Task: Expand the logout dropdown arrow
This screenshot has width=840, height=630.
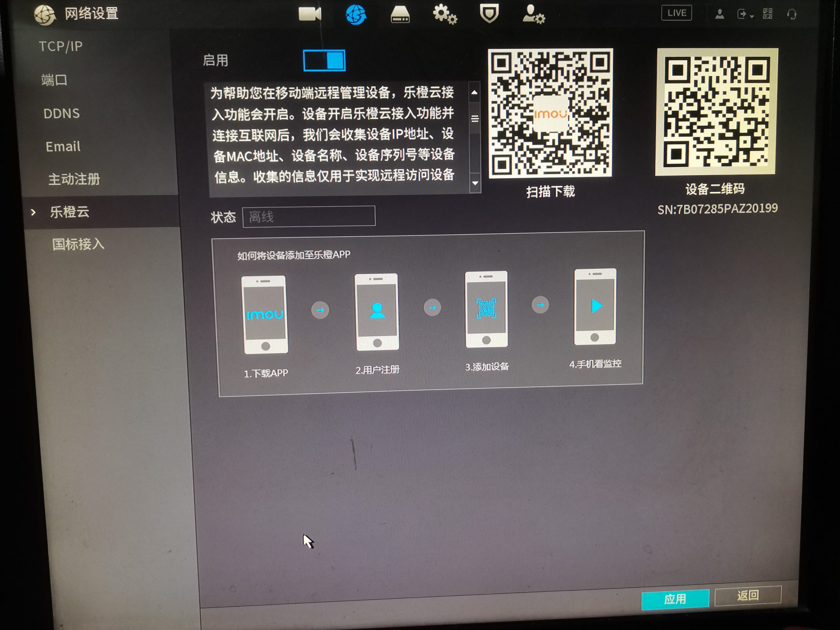Action: point(751,16)
